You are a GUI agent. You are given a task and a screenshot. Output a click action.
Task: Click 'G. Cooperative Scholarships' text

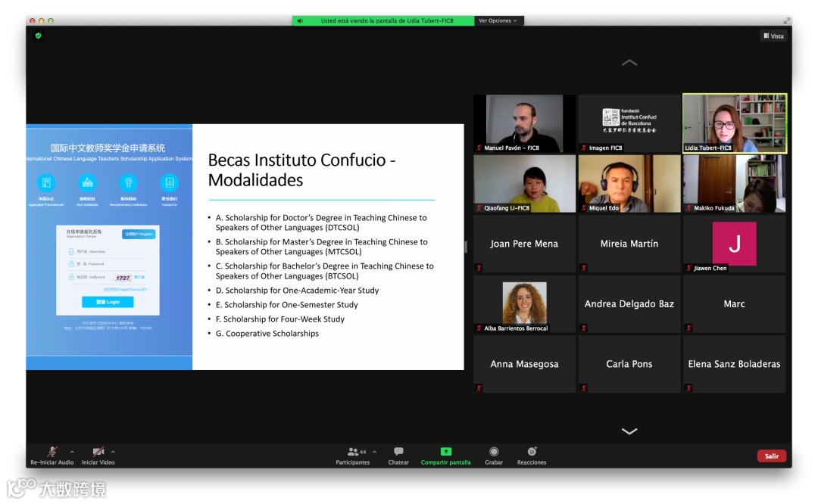[x=267, y=334]
